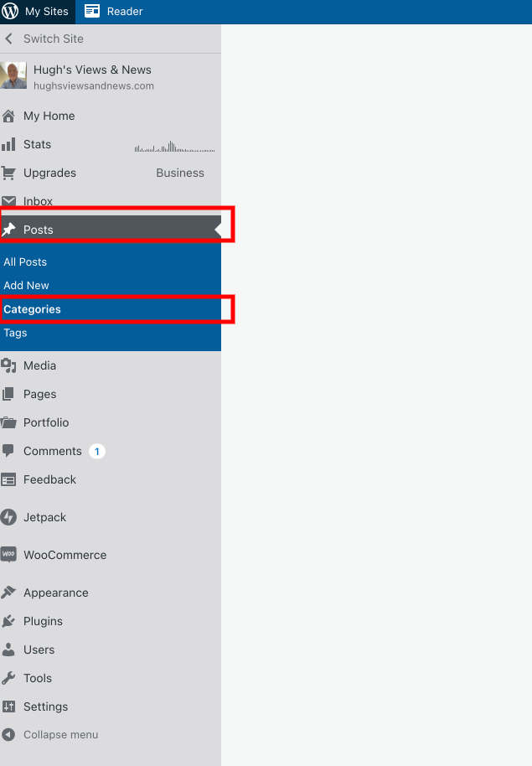The width and height of the screenshot is (532, 766).
Task: Click the Tools wrench icon
Action: 9,679
